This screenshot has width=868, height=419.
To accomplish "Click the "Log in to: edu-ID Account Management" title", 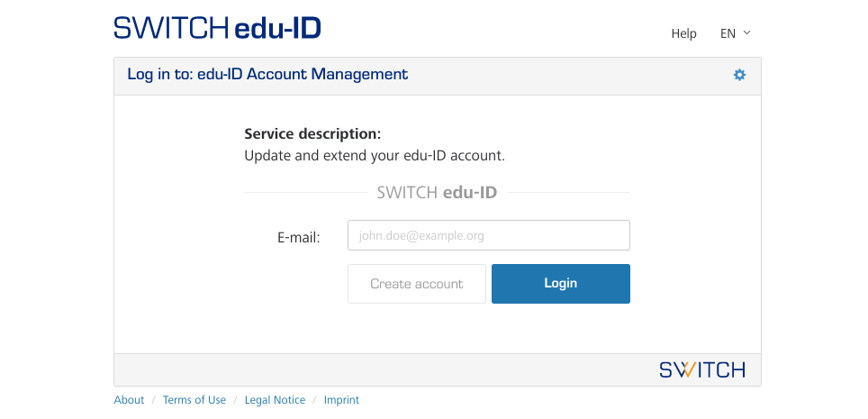I will pos(267,75).
